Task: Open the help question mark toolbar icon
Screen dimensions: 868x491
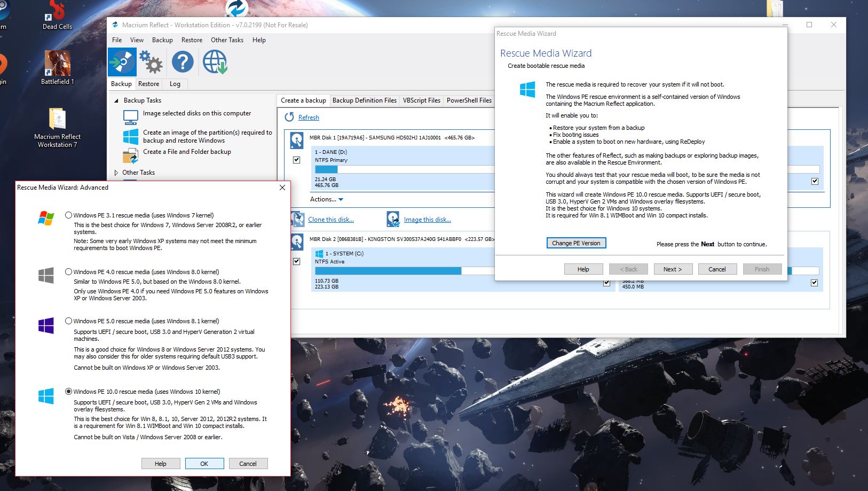Action: (183, 62)
